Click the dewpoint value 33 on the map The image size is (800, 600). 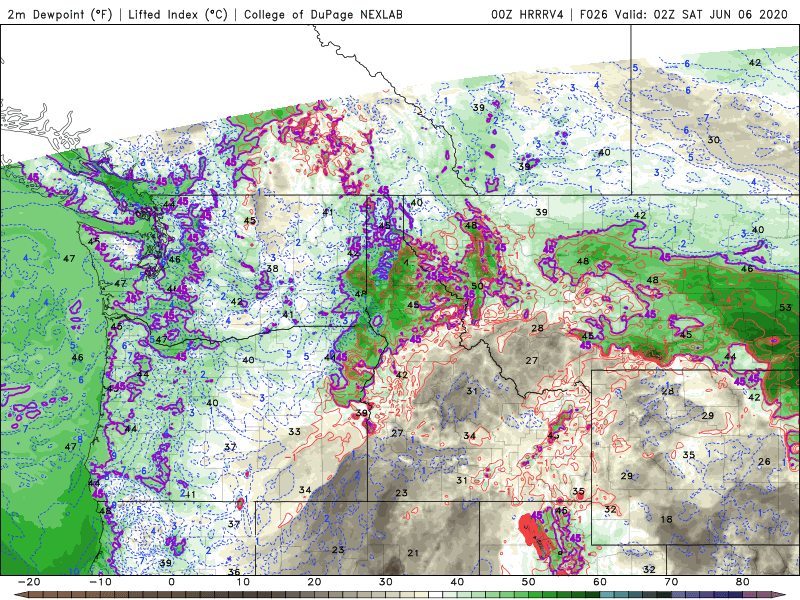point(294,432)
